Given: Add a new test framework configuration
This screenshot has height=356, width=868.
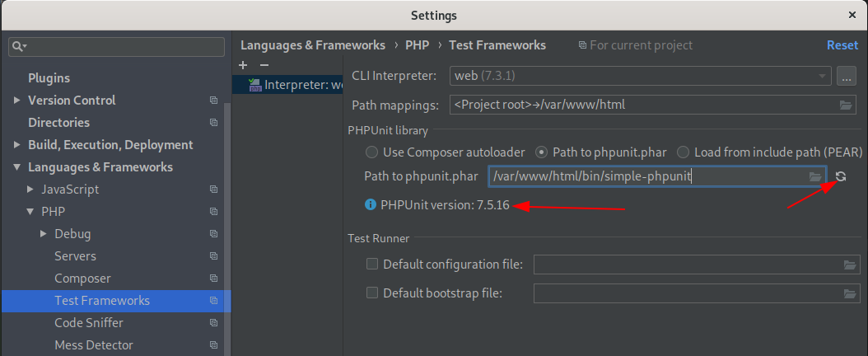Looking at the screenshot, I should pos(243,65).
